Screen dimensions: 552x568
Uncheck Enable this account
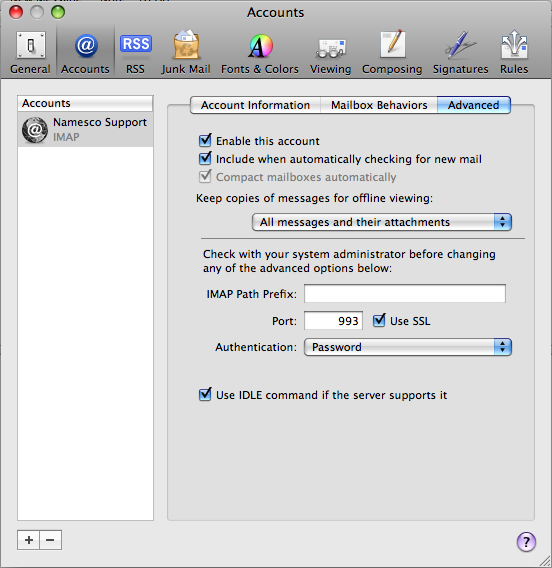coord(205,140)
